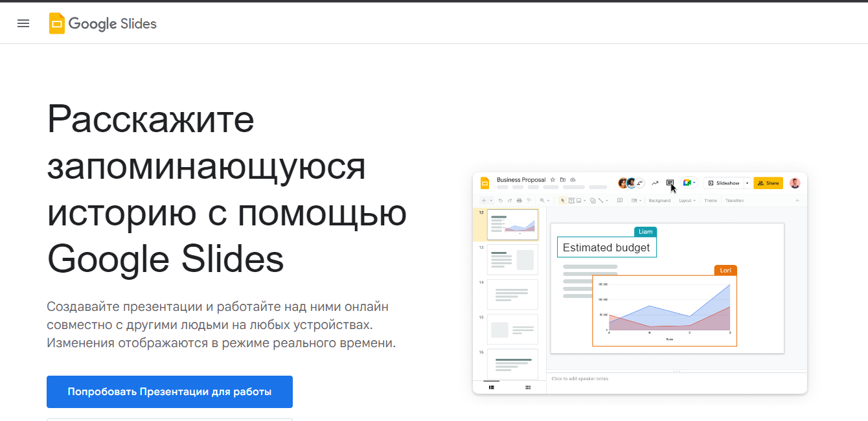Click the Business Proposal title text
Image resolution: width=868 pixels, height=421 pixels.
coord(521,179)
